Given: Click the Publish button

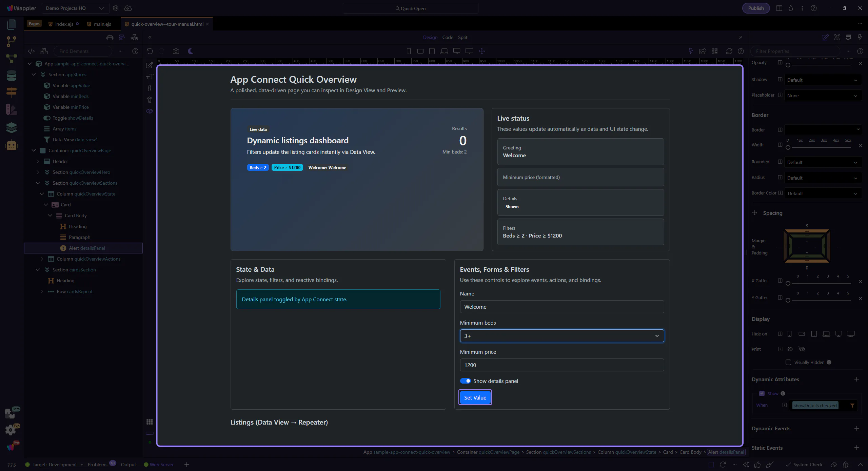Looking at the screenshot, I should pos(756,8).
